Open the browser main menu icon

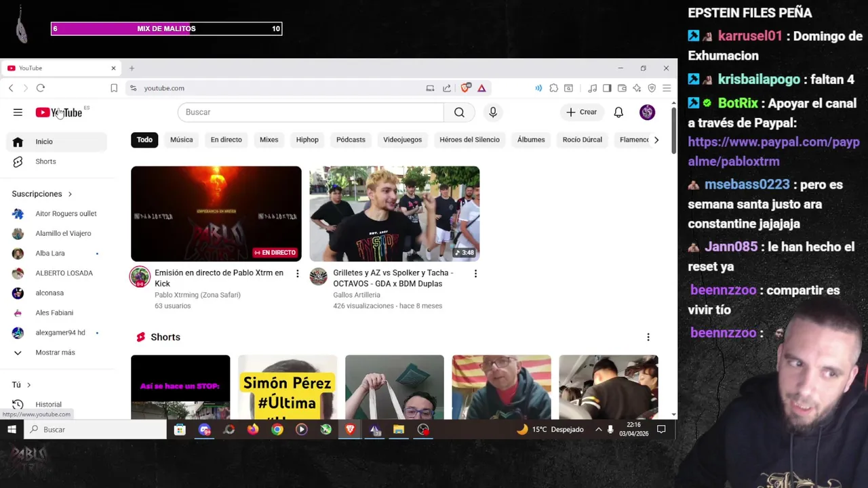click(x=667, y=88)
